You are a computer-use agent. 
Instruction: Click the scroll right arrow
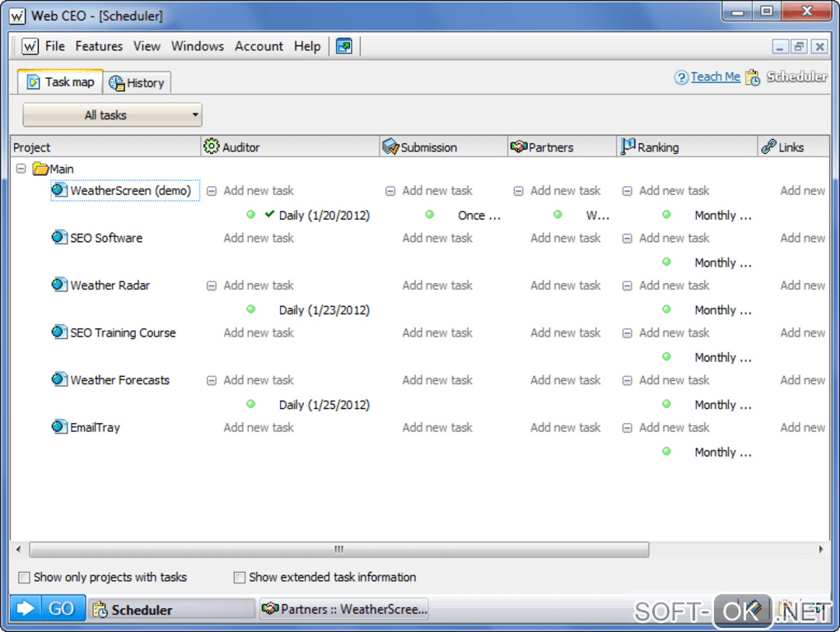[x=821, y=550]
